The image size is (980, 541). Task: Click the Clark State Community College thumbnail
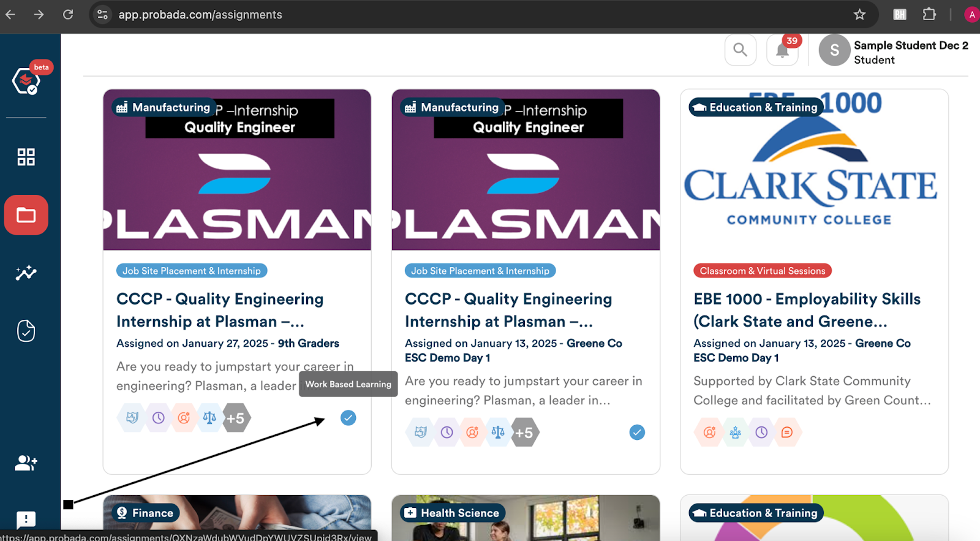(x=814, y=170)
